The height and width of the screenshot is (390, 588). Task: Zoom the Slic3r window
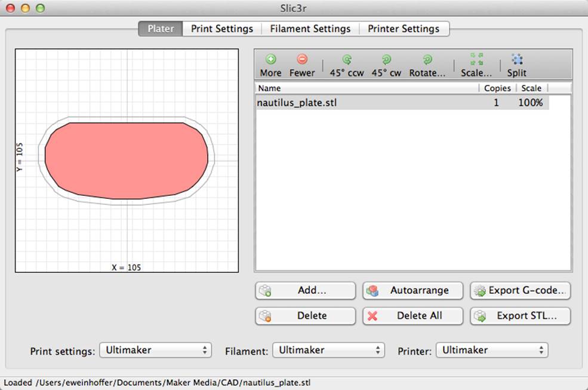(40, 8)
